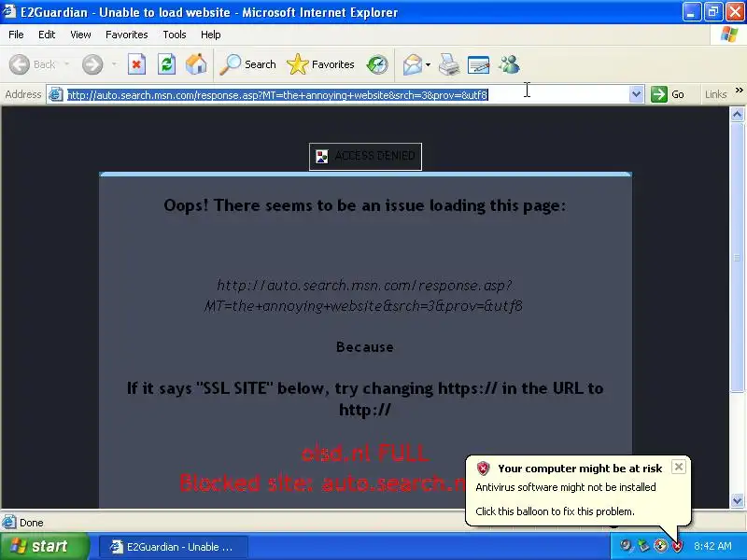Click the IE icon in title bar

[x=9, y=11]
